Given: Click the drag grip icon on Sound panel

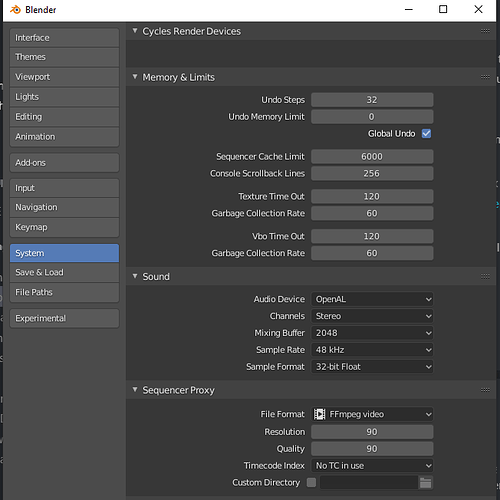Looking at the screenshot, I should pyautogui.click(x=485, y=276).
